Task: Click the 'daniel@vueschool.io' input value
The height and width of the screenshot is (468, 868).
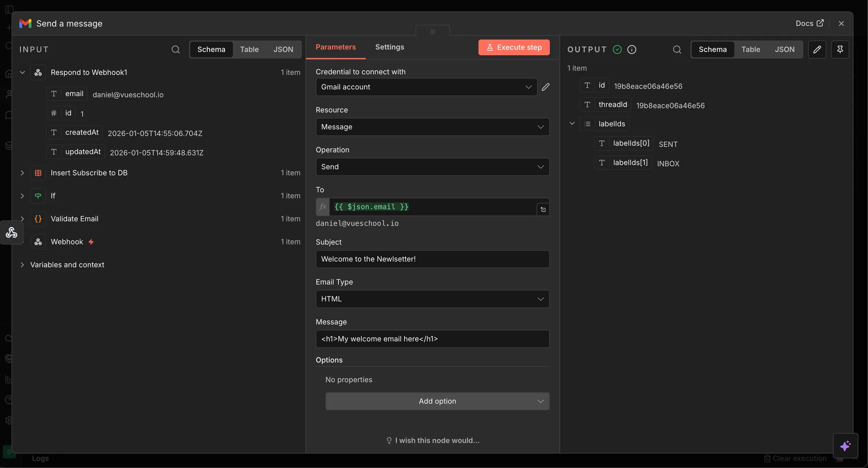Action: [128, 95]
